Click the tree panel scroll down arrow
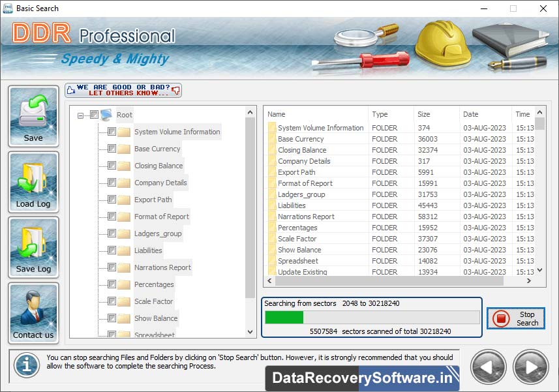 tap(250, 332)
